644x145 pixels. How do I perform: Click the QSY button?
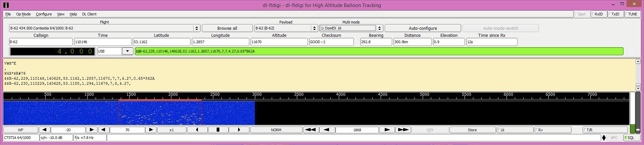[x=430, y=130]
